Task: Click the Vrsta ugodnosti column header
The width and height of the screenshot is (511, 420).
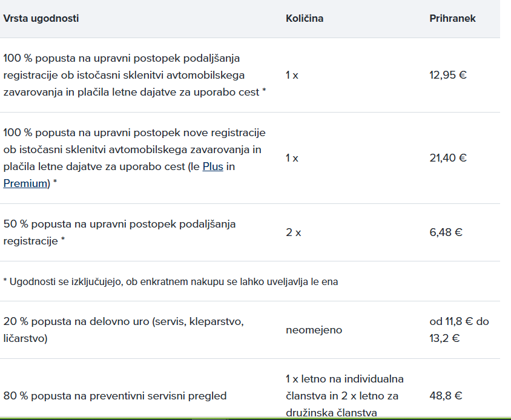Action: click(x=41, y=18)
